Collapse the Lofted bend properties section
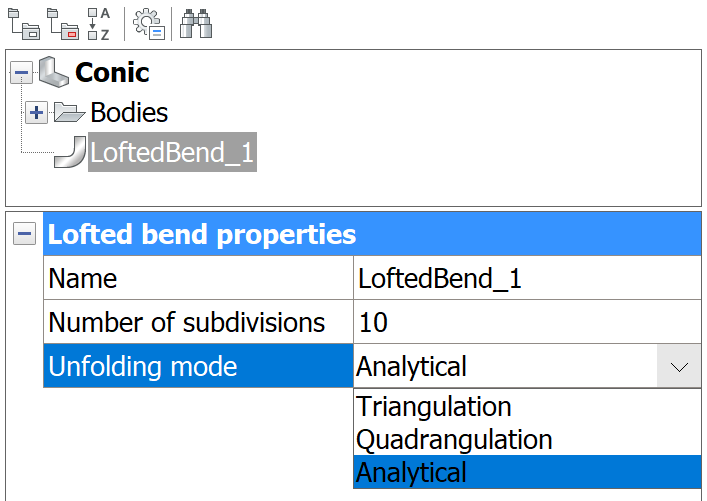 click(24, 235)
